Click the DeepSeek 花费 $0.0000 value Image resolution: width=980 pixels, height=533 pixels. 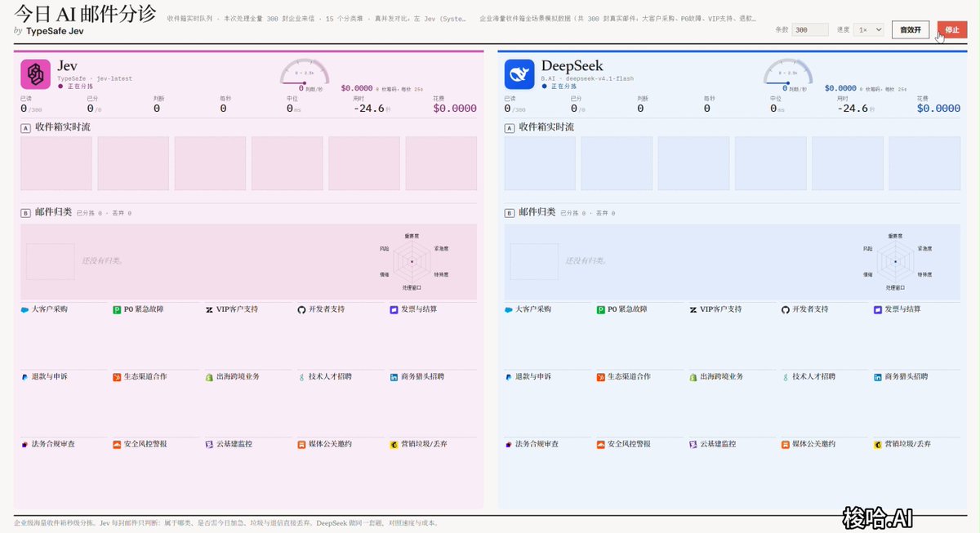pos(938,108)
